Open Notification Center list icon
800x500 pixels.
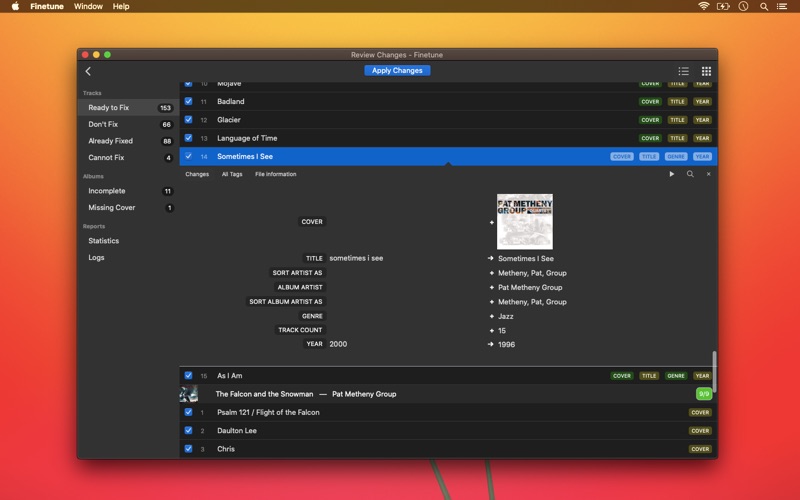(x=782, y=6)
